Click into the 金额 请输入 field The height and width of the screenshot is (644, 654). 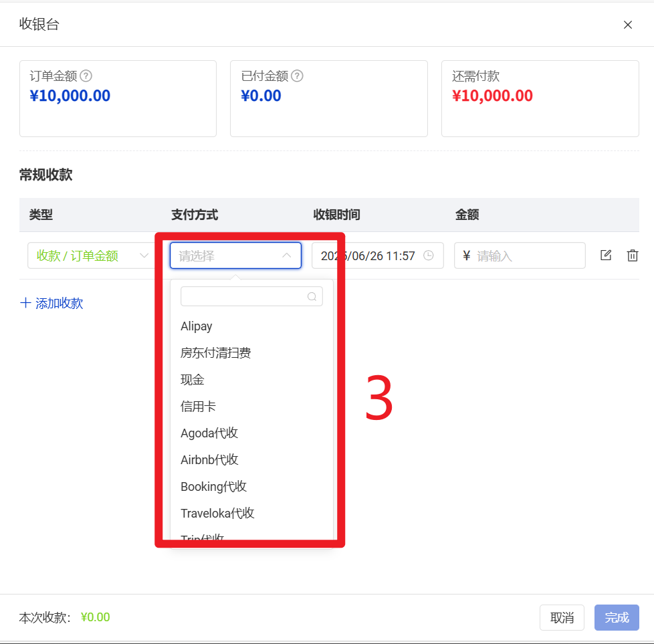(527, 255)
